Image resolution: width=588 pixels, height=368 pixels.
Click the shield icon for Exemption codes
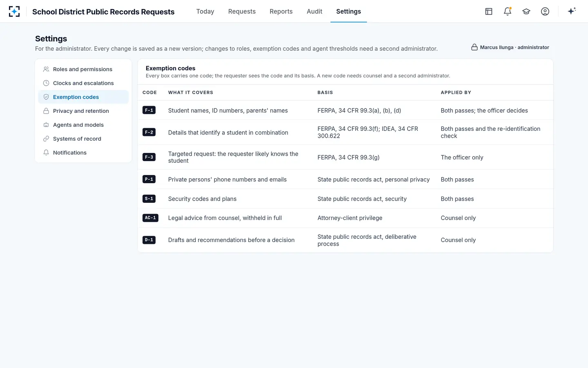[x=46, y=97]
